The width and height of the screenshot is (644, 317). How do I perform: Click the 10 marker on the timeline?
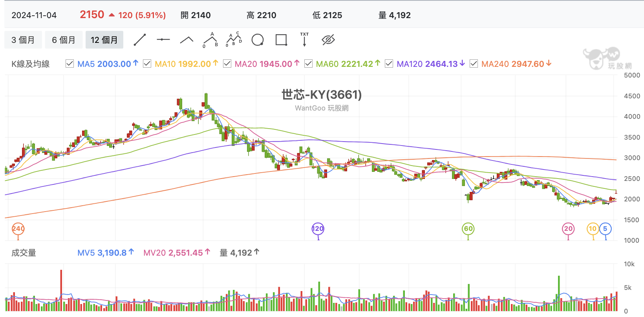pos(593,229)
